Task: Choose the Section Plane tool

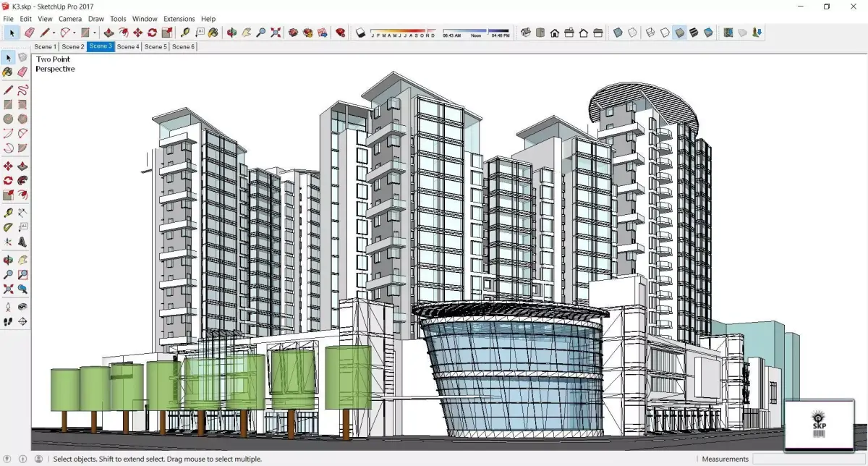Action: coord(22,321)
